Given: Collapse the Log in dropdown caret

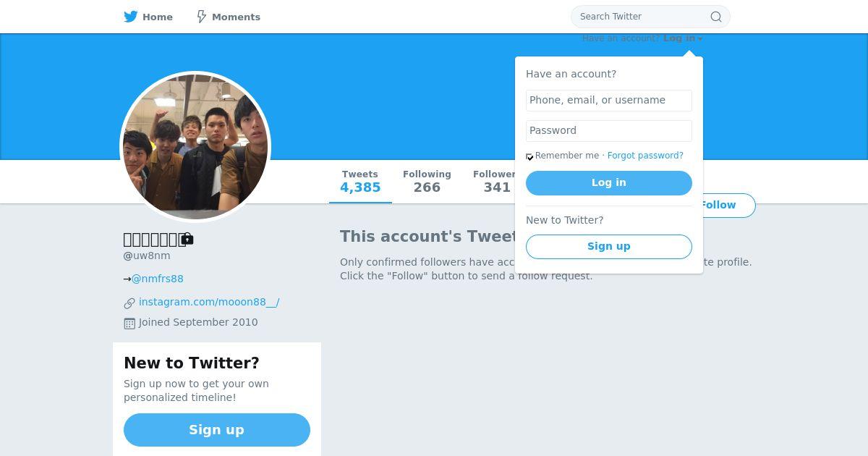Looking at the screenshot, I should pos(700,39).
